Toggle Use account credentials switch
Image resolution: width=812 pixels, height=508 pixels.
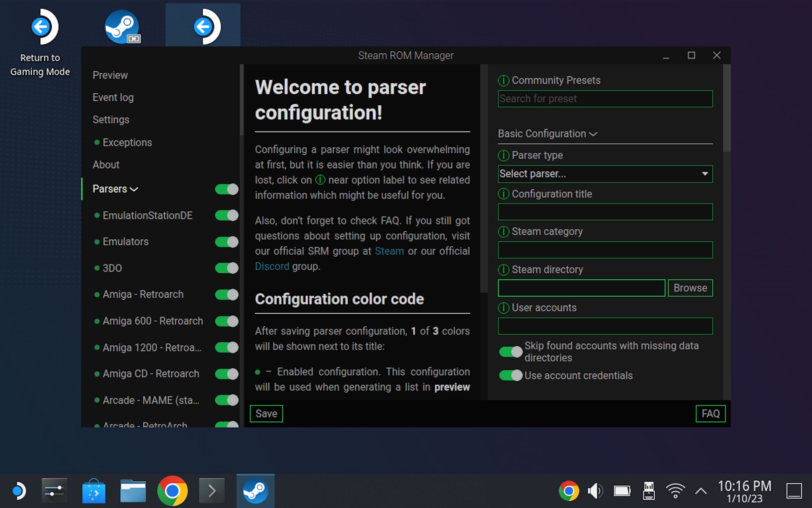511,375
